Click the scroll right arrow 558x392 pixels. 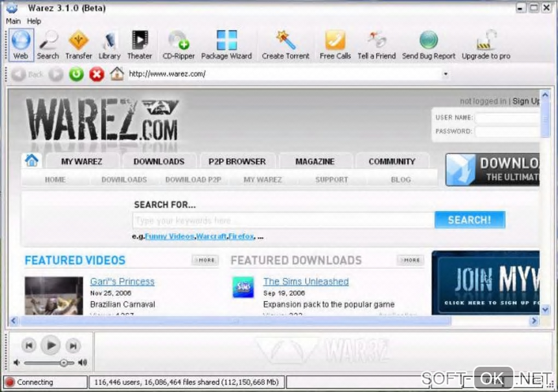tap(533, 321)
